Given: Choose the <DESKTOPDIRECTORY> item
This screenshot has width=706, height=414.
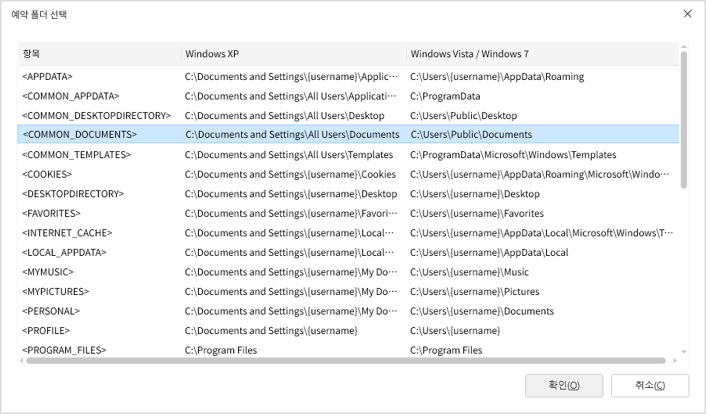Looking at the screenshot, I should pos(72,194).
